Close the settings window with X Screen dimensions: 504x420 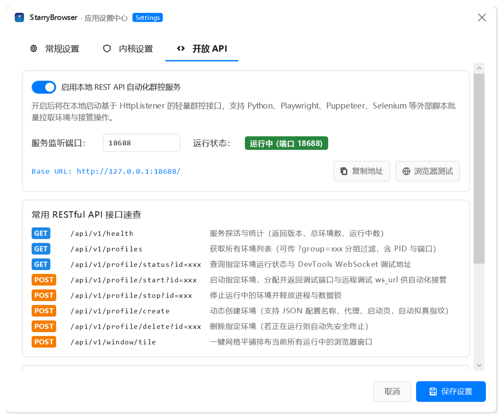click(482, 17)
